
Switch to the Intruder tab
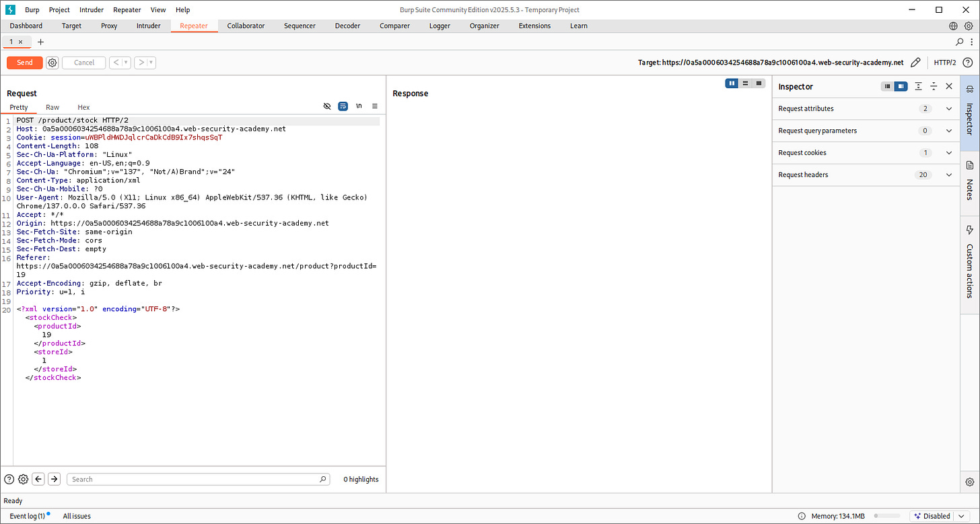(x=149, y=26)
